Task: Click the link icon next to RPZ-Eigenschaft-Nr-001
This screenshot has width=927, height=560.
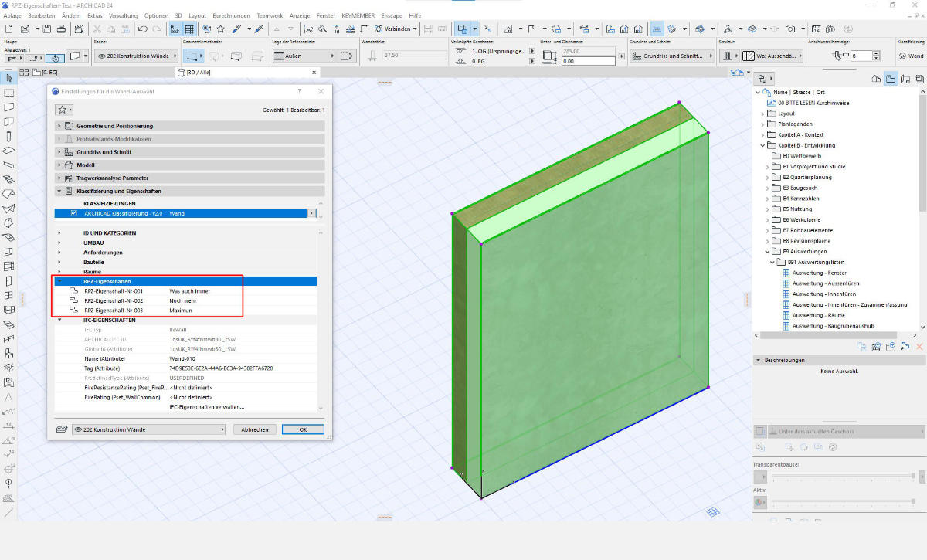Action: [x=74, y=291]
